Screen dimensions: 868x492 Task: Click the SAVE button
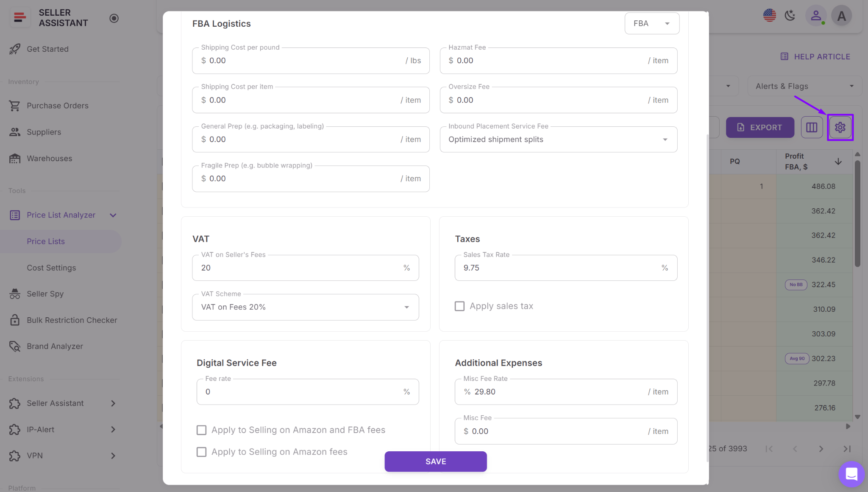coord(435,461)
